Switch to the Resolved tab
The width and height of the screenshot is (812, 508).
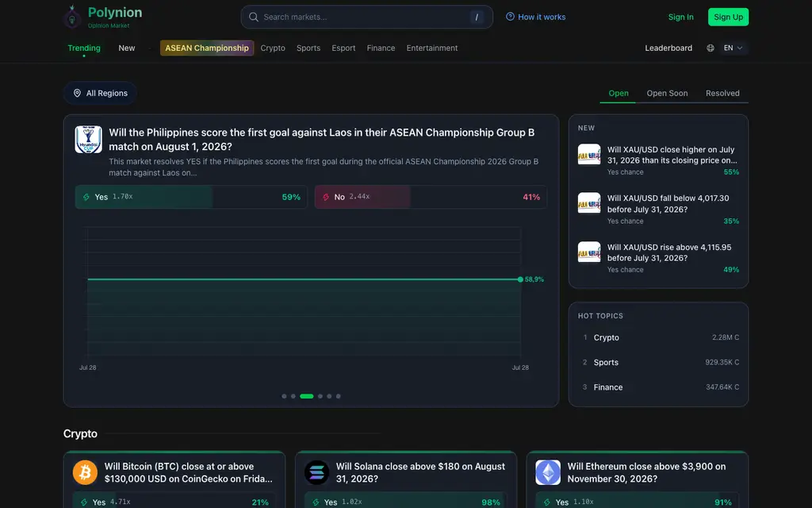pyautogui.click(x=722, y=94)
